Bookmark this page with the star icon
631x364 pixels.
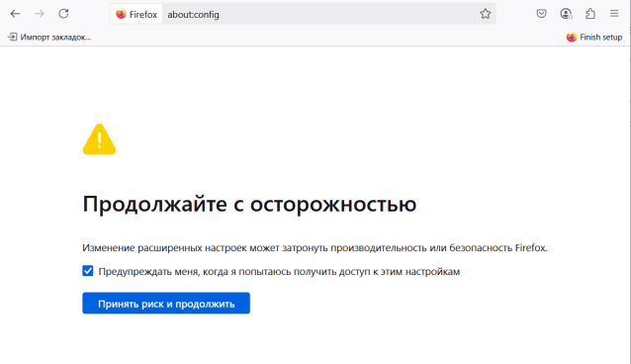click(x=486, y=14)
